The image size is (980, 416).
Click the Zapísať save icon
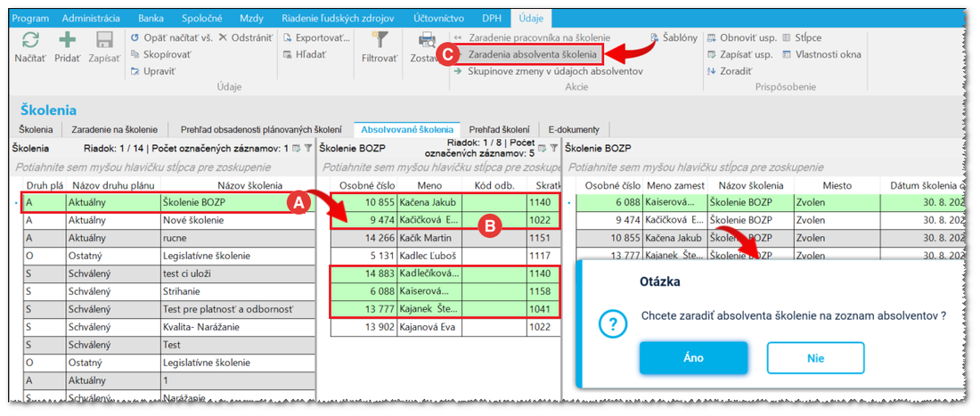tap(103, 40)
